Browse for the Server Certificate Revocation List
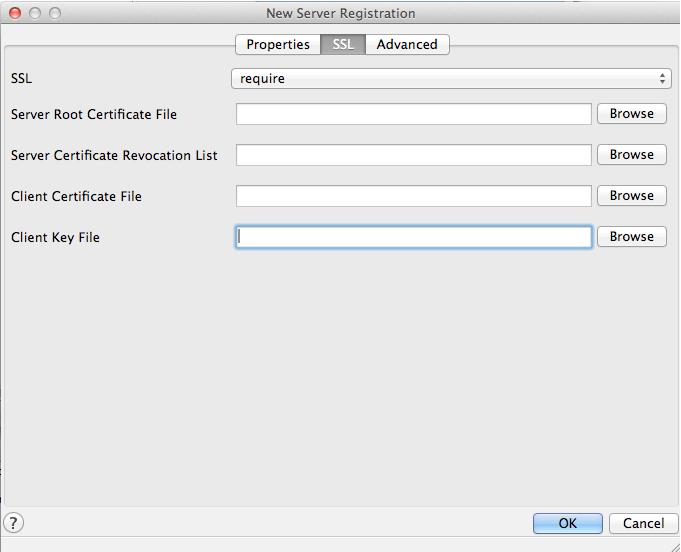 pyautogui.click(x=631, y=155)
